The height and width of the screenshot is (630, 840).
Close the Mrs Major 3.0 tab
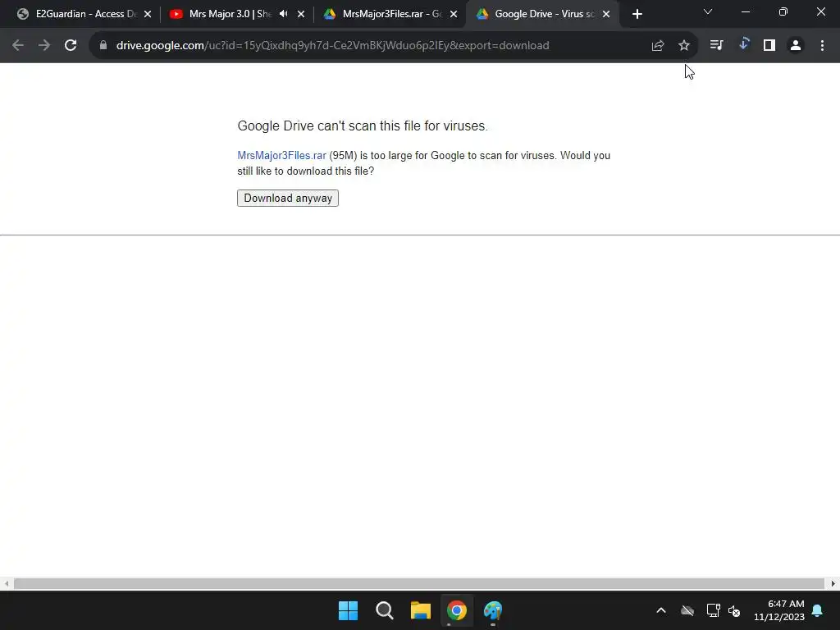click(x=301, y=14)
